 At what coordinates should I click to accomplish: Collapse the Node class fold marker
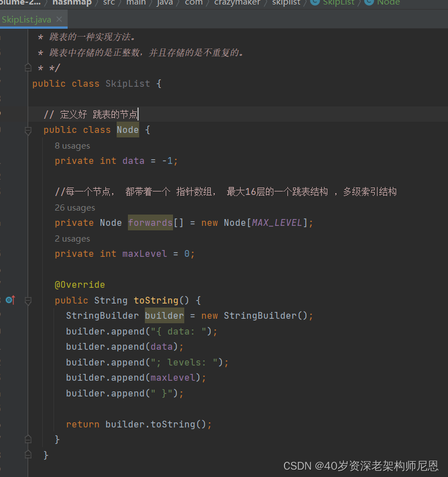28,131
